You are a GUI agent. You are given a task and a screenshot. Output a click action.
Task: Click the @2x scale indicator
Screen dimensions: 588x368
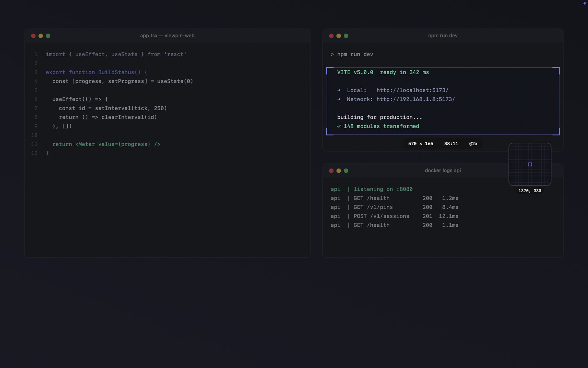click(x=473, y=144)
